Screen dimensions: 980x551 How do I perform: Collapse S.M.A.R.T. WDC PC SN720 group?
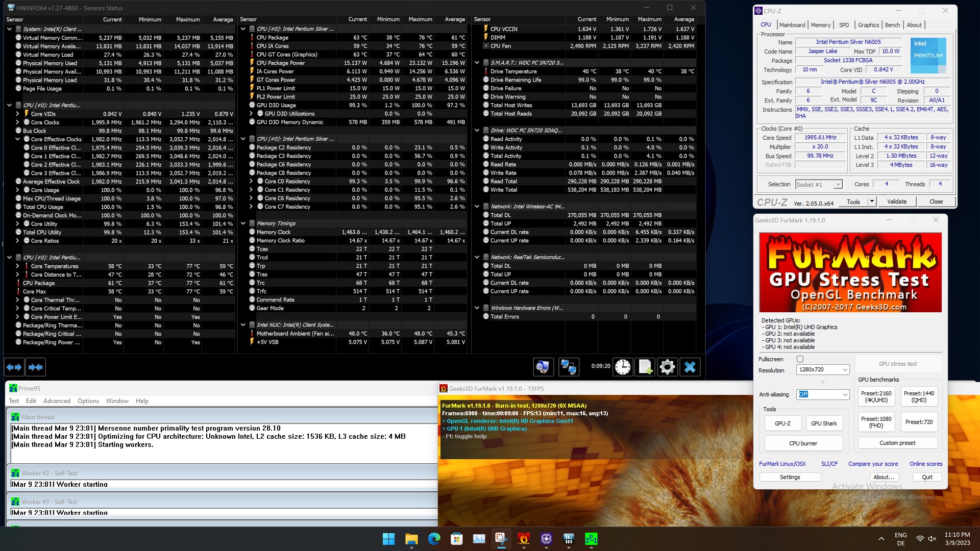coord(477,63)
